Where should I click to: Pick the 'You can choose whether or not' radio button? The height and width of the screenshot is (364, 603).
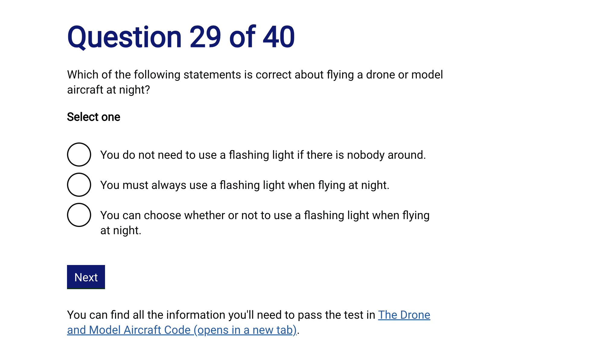pyautogui.click(x=79, y=215)
